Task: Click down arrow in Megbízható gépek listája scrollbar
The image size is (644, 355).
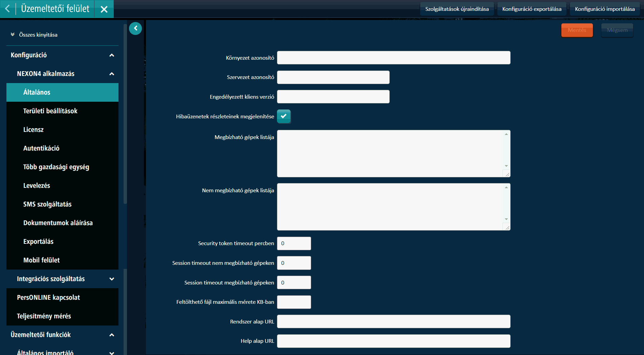Action: pos(506,166)
